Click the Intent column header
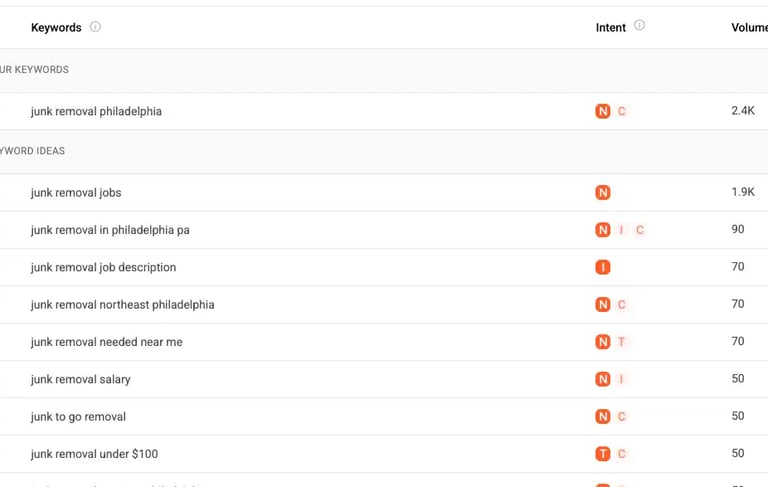This screenshot has width=768, height=487. 611,27
